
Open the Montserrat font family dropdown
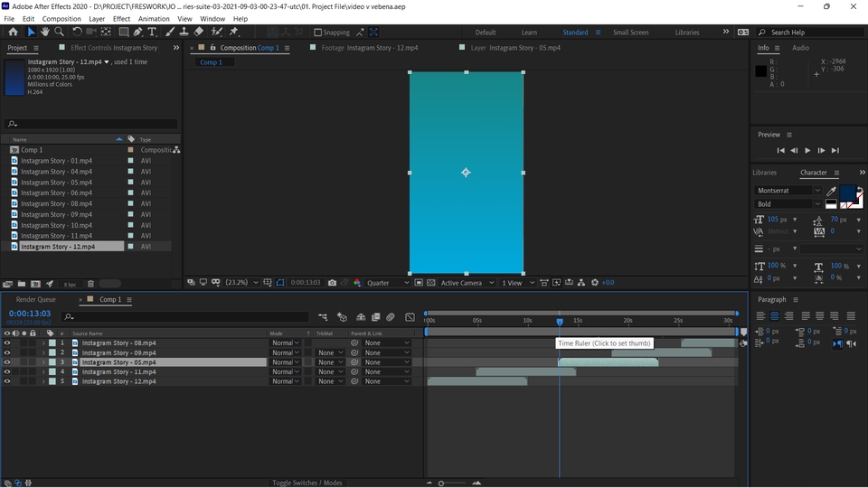[788, 191]
